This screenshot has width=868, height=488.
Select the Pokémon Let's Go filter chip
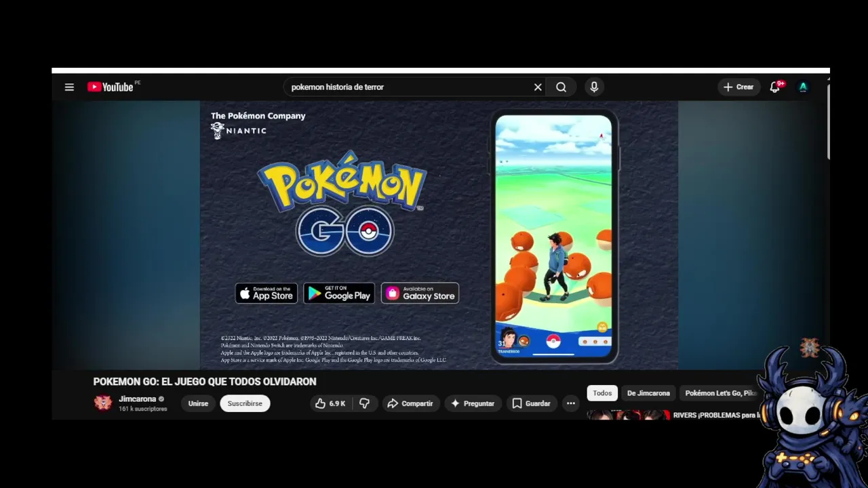[x=721, y=393]
